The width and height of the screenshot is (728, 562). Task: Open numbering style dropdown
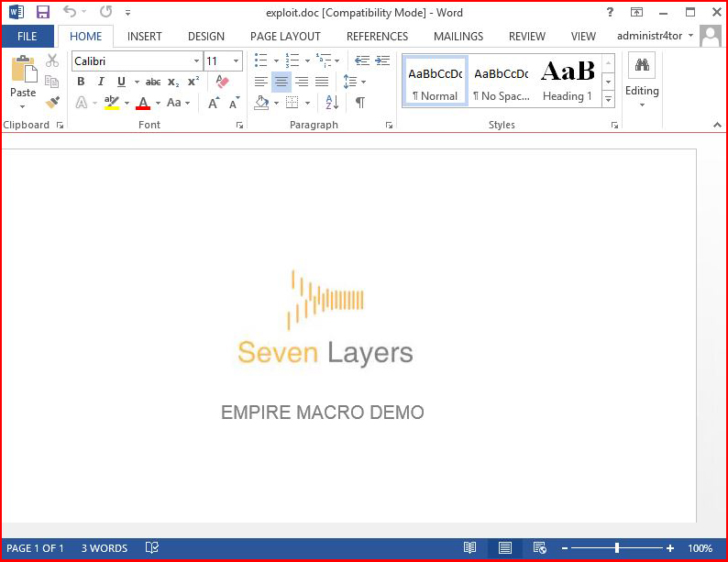point(307,61)
